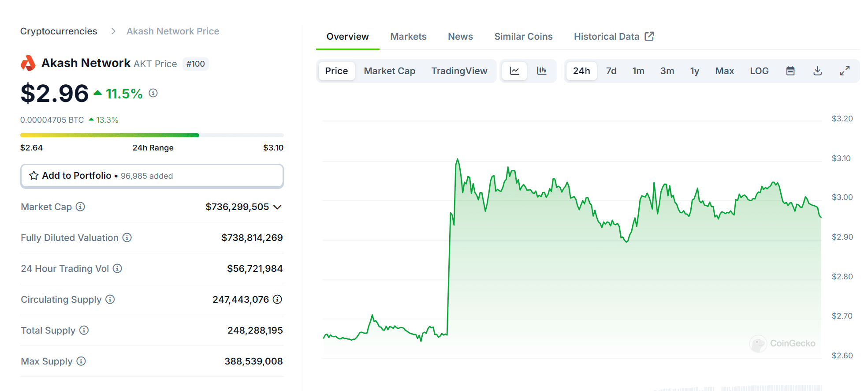Image resolution: width=868 pixels, height=391 pixels.
Task: Select the TradingView chart toggle
Action: pos(459,71)
